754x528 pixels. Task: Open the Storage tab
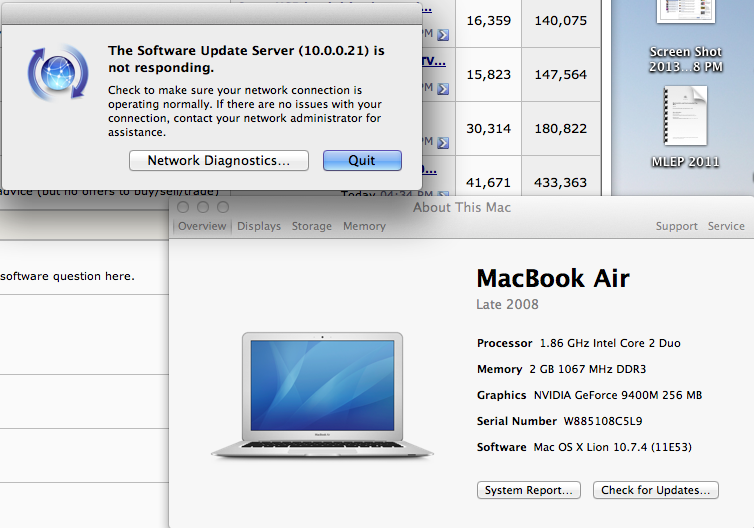pyautogui.click(x=312, y=226)
